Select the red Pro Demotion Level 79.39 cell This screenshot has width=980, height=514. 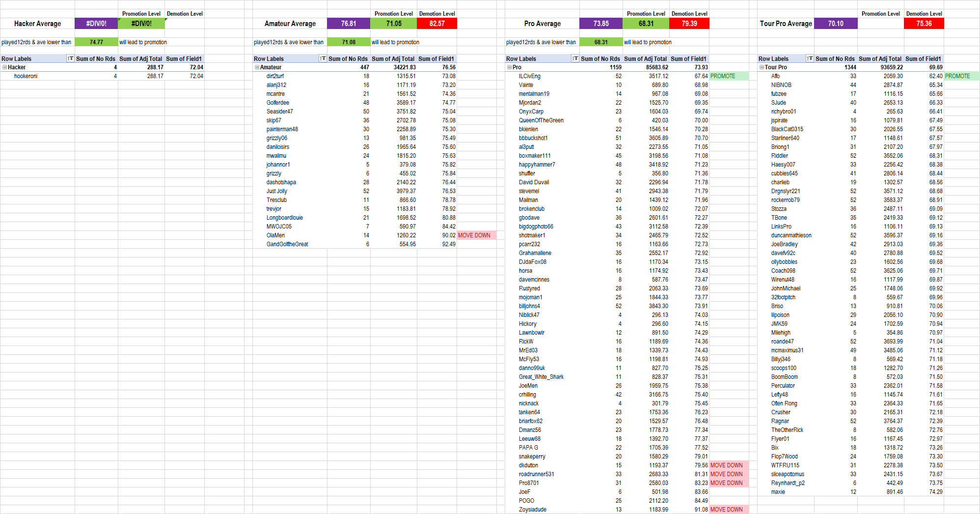tap(689, 24)
